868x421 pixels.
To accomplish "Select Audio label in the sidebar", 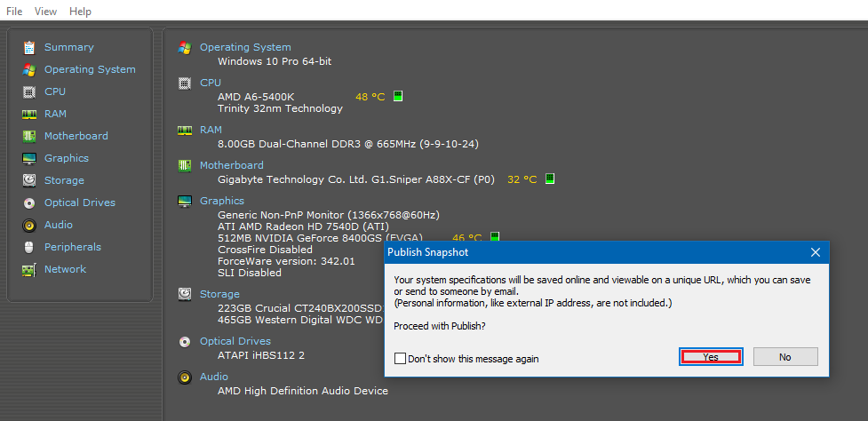I will pyautogui.click(x=59, y=226).
